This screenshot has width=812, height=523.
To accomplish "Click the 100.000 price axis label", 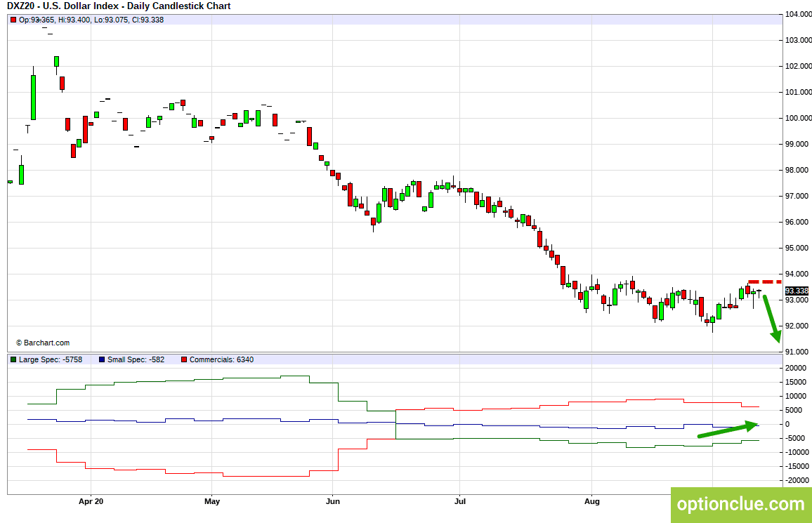I will point(798,118).
